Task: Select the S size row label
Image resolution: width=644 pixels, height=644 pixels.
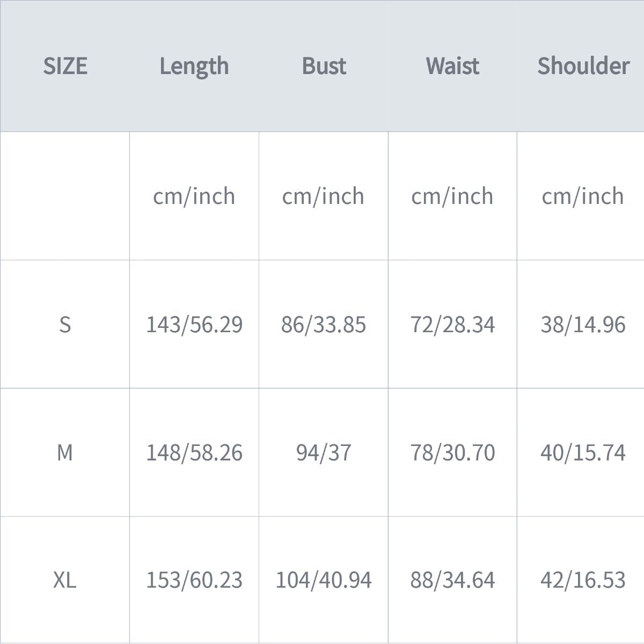Action: pos(65,325)
